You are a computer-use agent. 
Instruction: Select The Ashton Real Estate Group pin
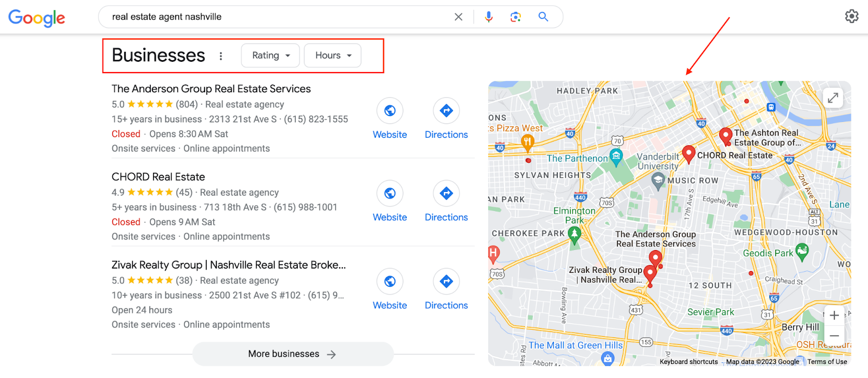(725, 137)
